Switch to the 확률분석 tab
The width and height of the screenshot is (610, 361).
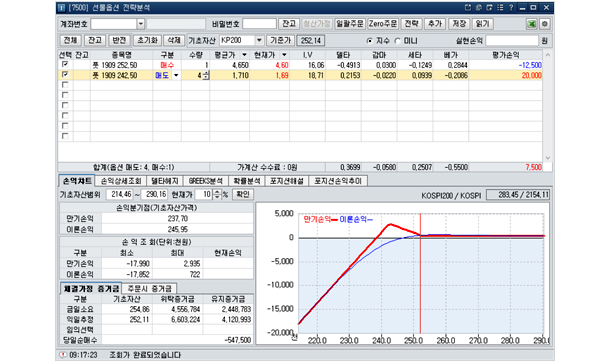pyautogui.click(x=247, y=181)
